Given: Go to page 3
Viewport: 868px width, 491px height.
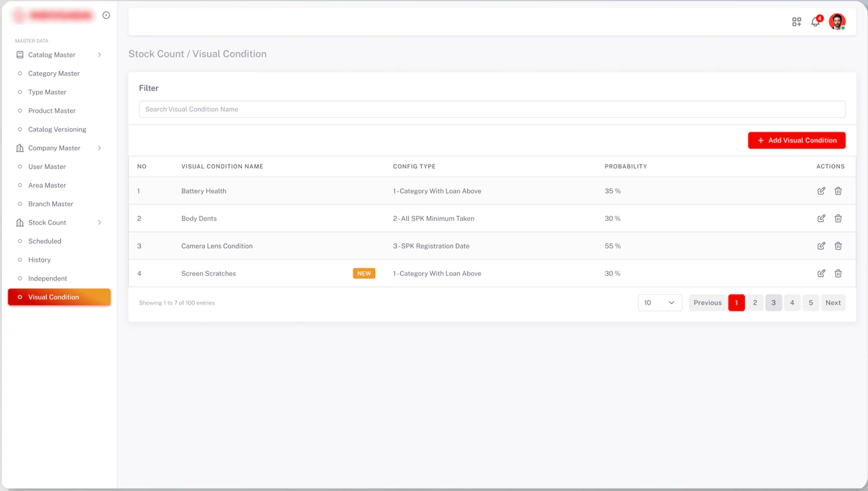Looking at the screenshot, I should [774, 303].
